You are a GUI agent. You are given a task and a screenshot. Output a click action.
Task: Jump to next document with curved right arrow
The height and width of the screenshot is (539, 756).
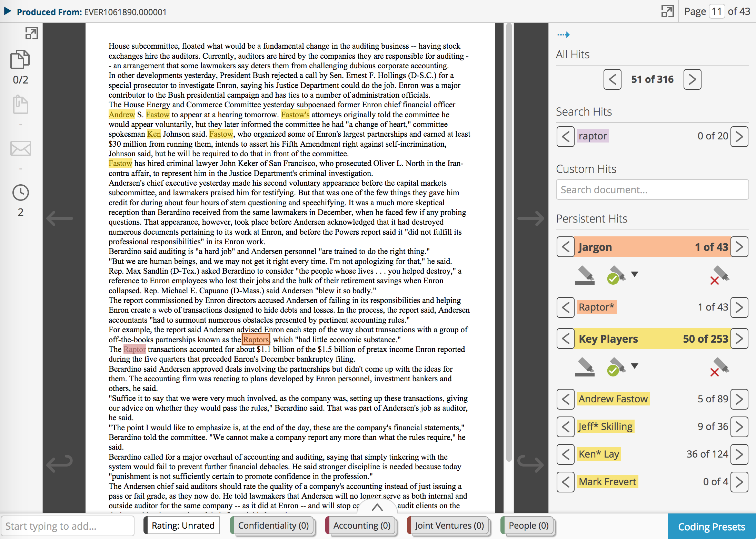(x=531, y=463)
